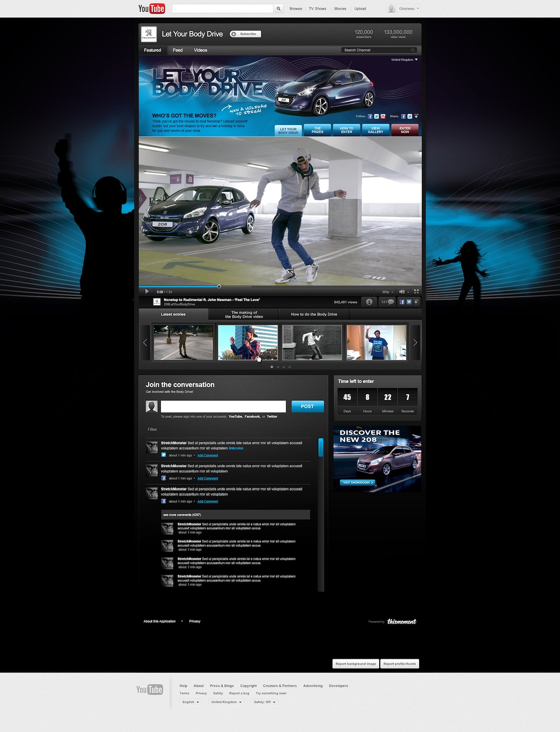Screen dimensions: 560x732
Task: Open the blue building dancer entry thumbnail
Action: point(248,343)
